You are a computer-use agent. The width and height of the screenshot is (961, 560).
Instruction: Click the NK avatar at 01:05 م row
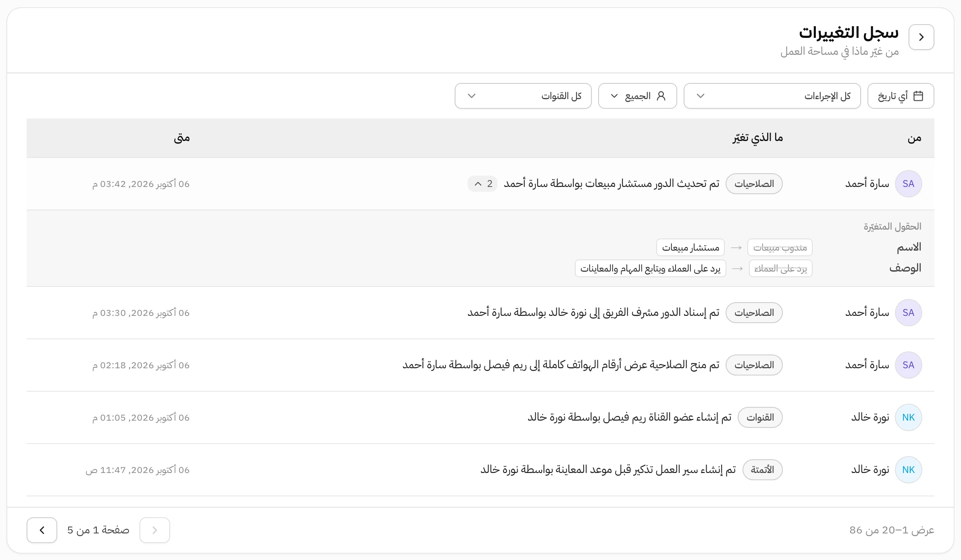[908, 417]
